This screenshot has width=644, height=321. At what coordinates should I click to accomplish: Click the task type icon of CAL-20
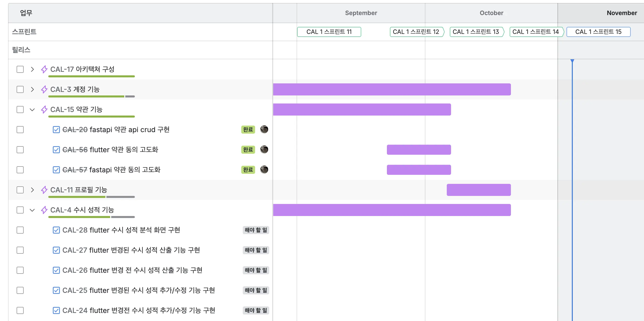click(56, 130)
